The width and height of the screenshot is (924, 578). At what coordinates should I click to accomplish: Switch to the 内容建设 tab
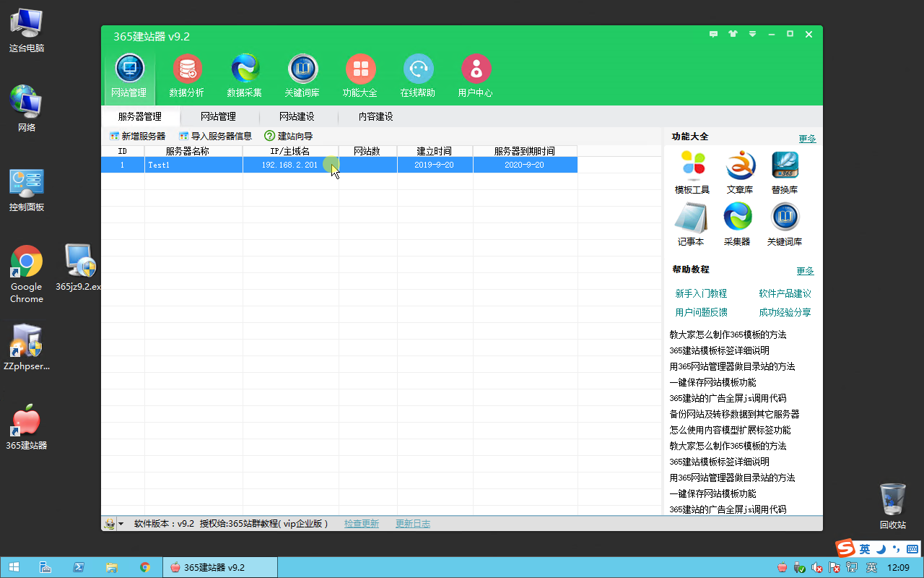coord(376,116)
